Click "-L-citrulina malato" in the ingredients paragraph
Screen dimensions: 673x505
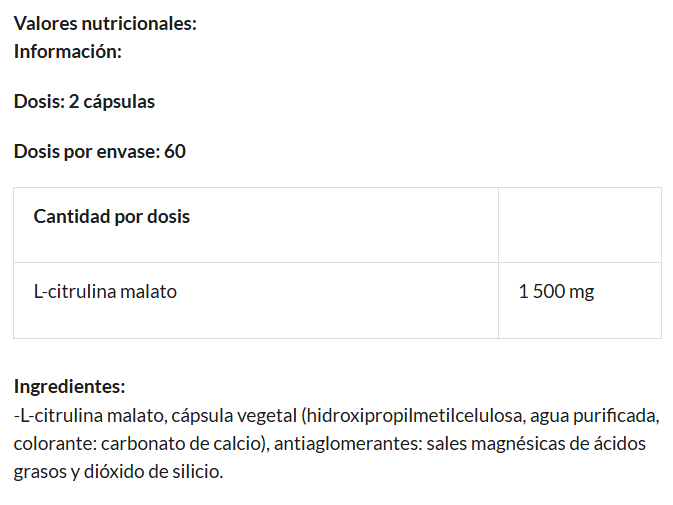(90, 415)
